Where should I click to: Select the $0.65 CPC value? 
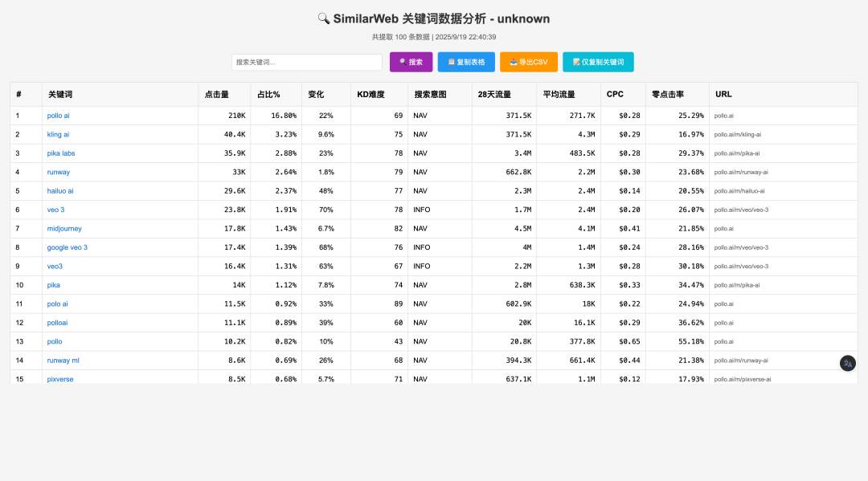(629, 341)
